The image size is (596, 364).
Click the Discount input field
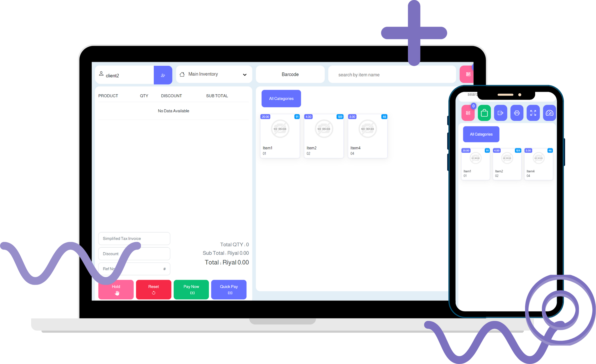point(134,253)
